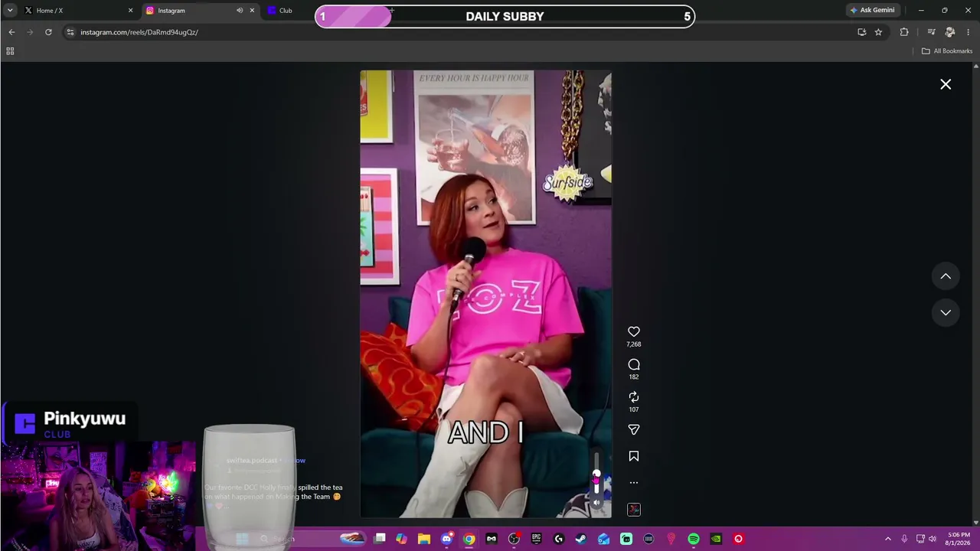Image resolution: width=980 pixels, height=551 pixels.
Task: Switch to the Instagram tab
Action: tap(199, 11)
